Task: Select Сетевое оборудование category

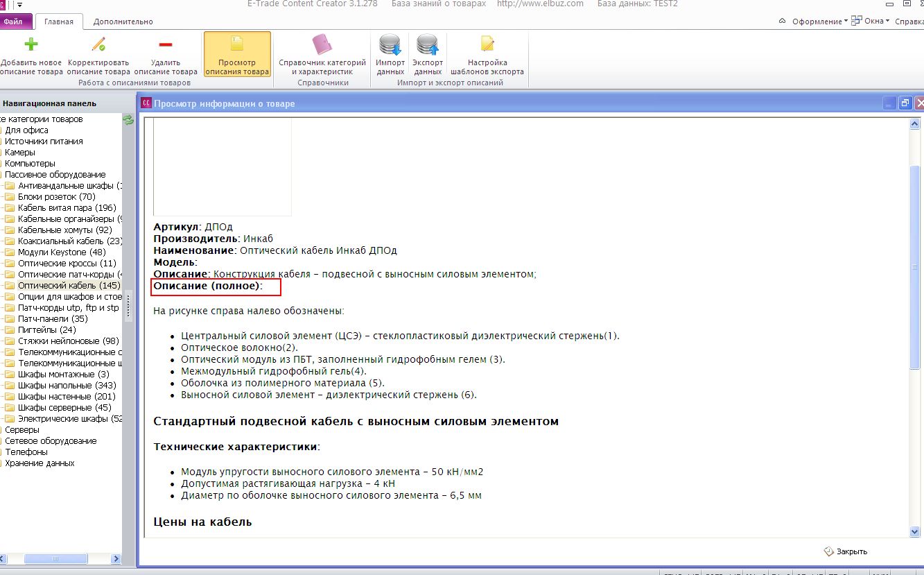Action: (51, 441)
